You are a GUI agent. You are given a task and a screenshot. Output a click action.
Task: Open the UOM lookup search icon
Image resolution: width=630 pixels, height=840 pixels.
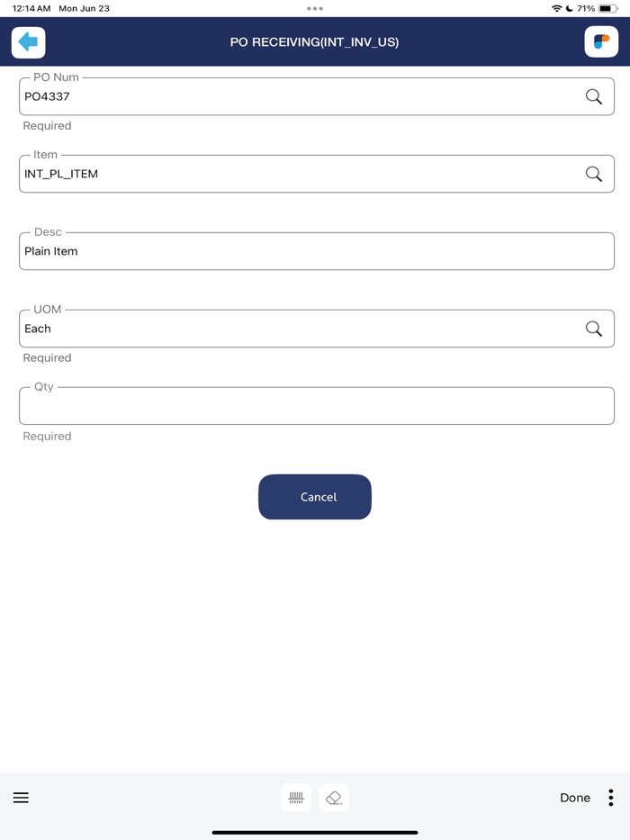coord(594,329)
